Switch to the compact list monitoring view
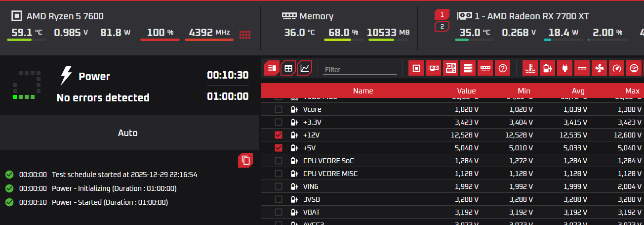 272,68
